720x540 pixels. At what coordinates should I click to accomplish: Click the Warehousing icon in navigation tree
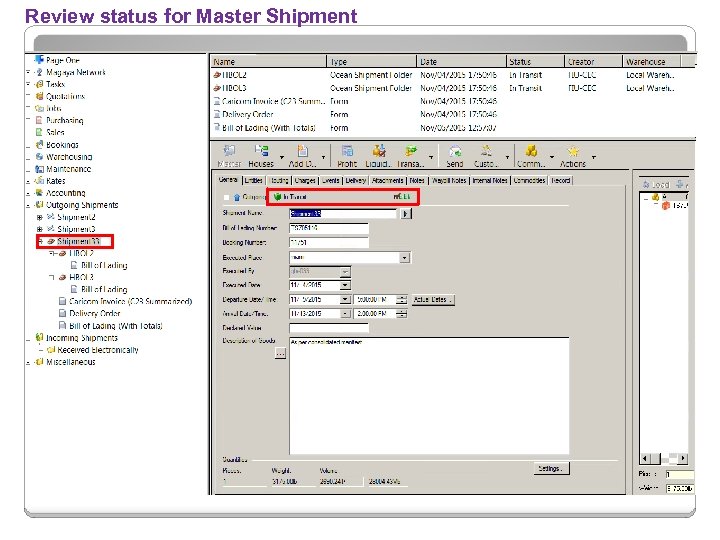point(39,157)
